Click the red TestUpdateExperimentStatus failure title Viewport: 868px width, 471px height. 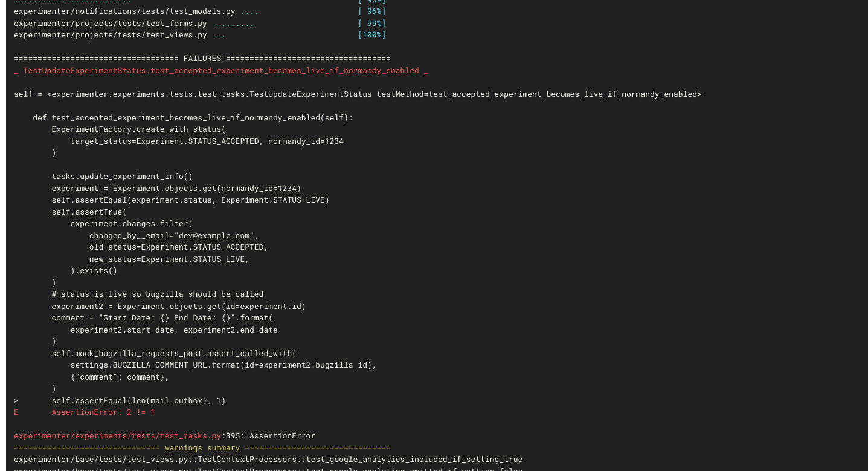221,71
